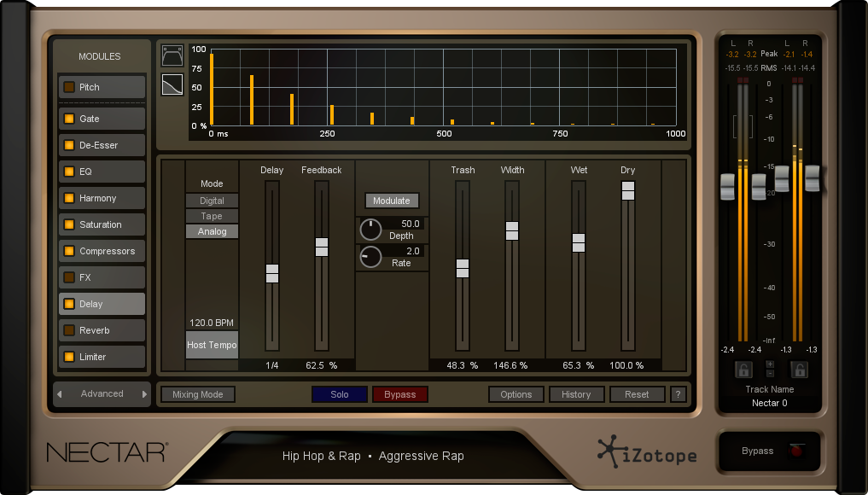The width and height of the screenshot is (868, 495).
Task: Open the preset selector showing Aggressive Rap
Action: [373, 456]
